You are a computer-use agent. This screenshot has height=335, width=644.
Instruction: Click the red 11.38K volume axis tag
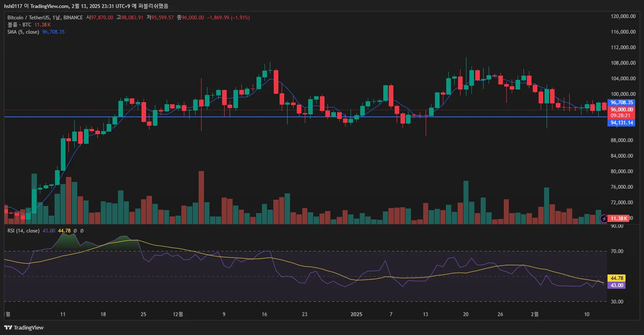[619, 219]
